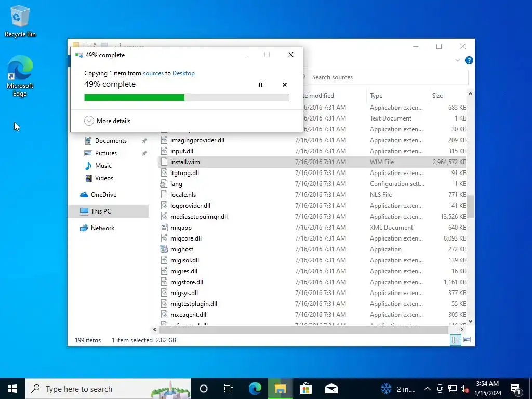Select mighost application icon
The width and height of the screenshot is (532, 399).
coord(164,249)
